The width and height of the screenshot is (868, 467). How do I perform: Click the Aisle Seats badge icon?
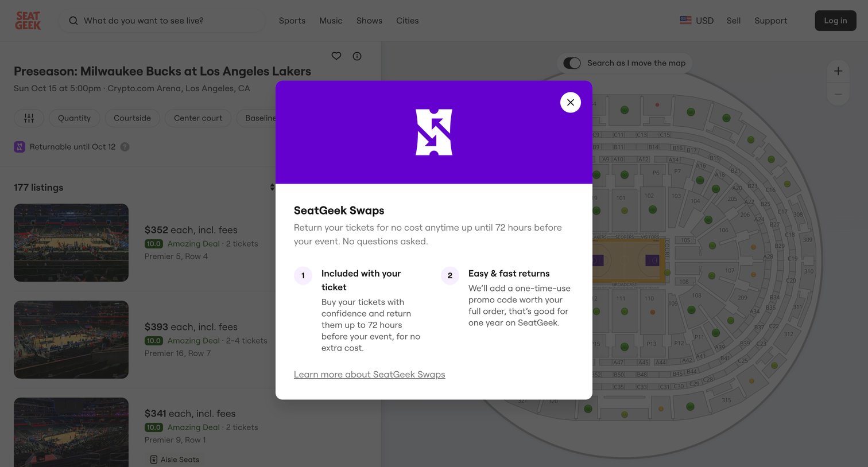click(x=154, y=460)
